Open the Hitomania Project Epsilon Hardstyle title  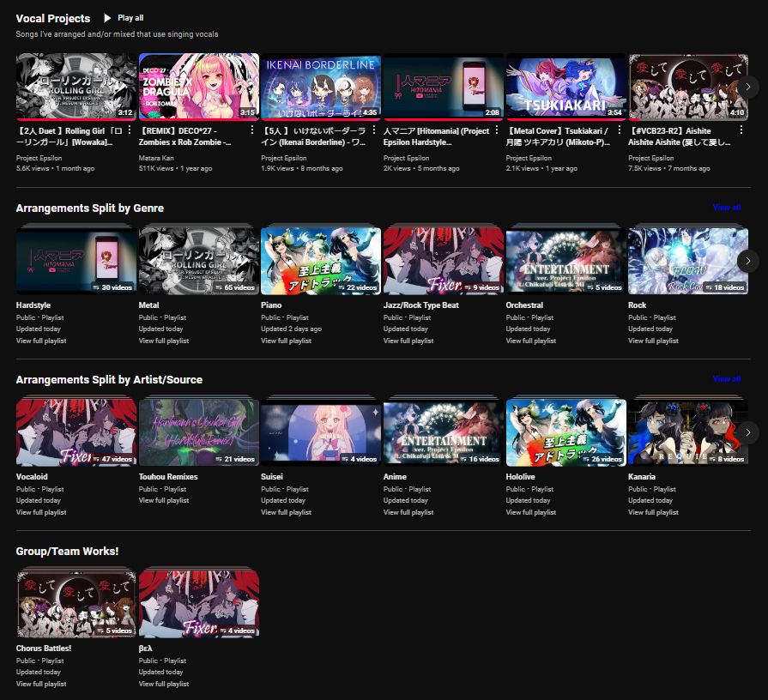pyautogui.click(x=437, y=136)
